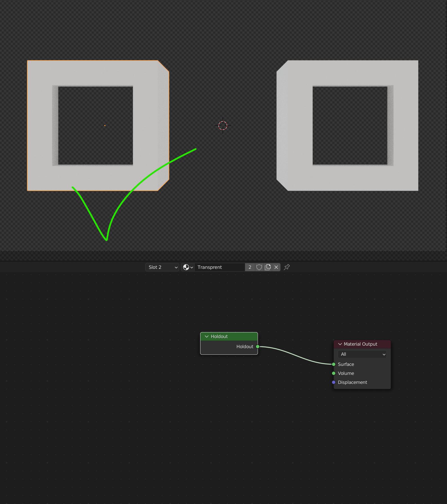This screenshot has height=504, width=447.
Task: Browse materials with the sphere icon
Action: tap(188, 267)
